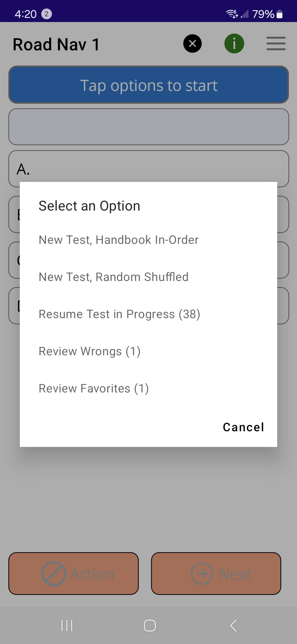Tap the battery icon in status bar

point(279,14)
